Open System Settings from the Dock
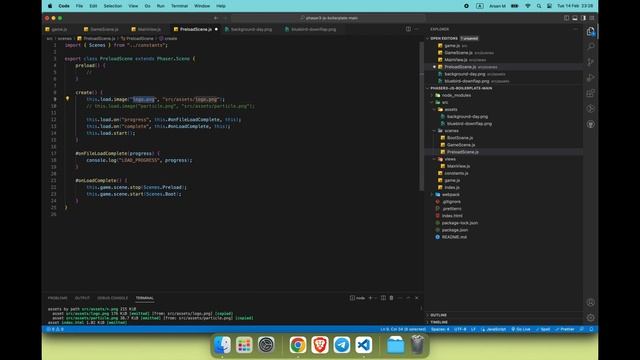The image size is (640, 360). 266,345
